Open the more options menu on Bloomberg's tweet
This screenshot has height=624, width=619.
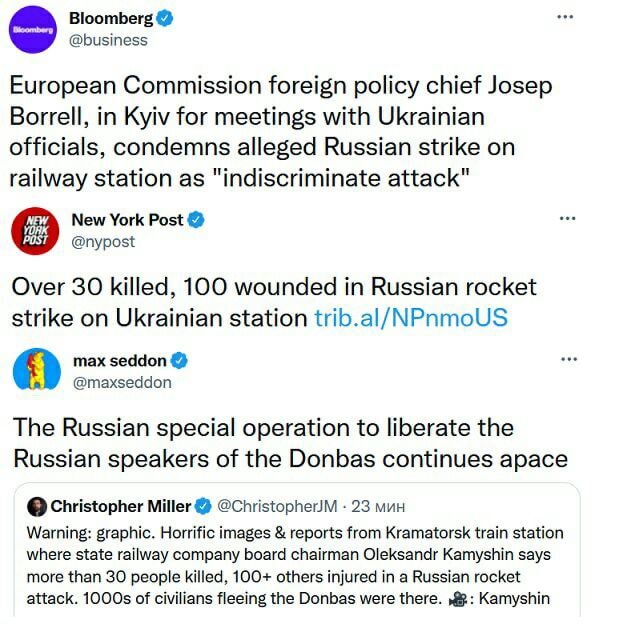coord(566,18)
